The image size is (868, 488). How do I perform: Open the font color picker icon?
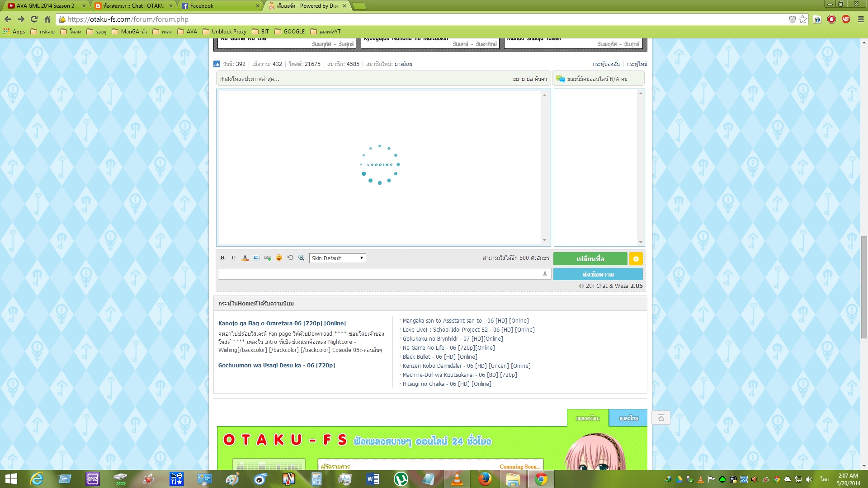(245, 258)
